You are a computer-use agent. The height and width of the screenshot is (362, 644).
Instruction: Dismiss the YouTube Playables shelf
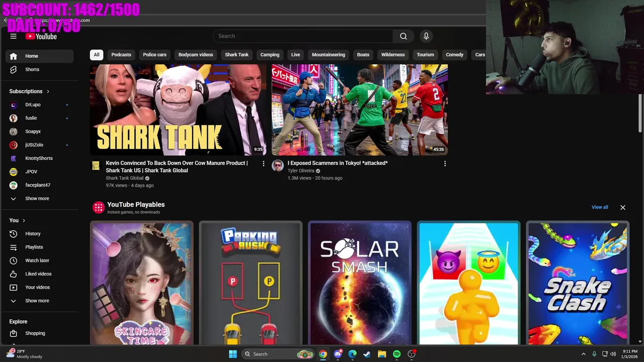click(623, 207)
